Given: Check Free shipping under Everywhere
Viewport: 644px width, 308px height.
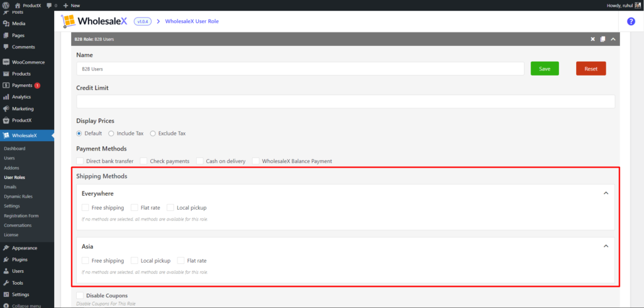Looking at the screenshot, I should (x=85, y=207).
